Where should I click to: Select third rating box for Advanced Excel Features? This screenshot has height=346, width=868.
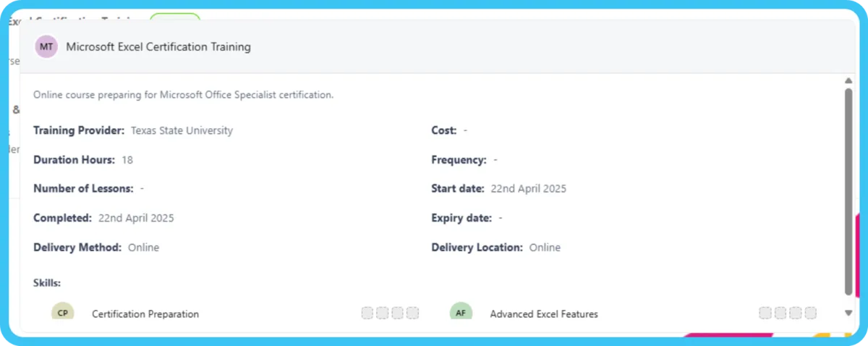pos(795,313)
